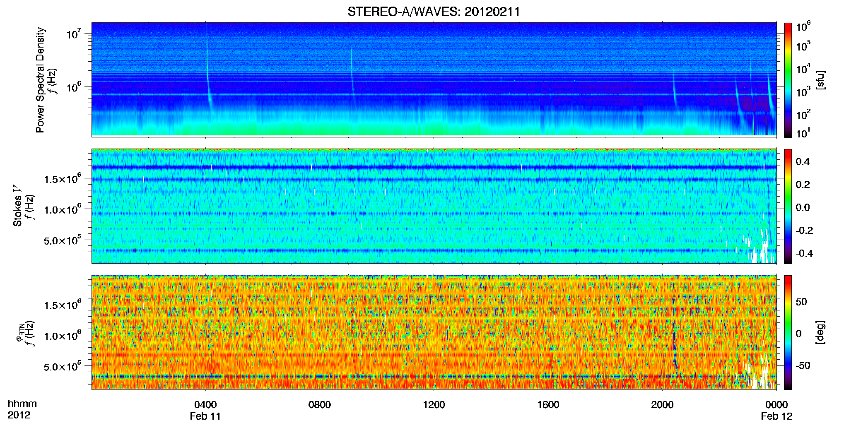Click the 1.5×10^6 tick in the φ RTN panel
The height and width of the screenshot is (447, 868).
63,305
